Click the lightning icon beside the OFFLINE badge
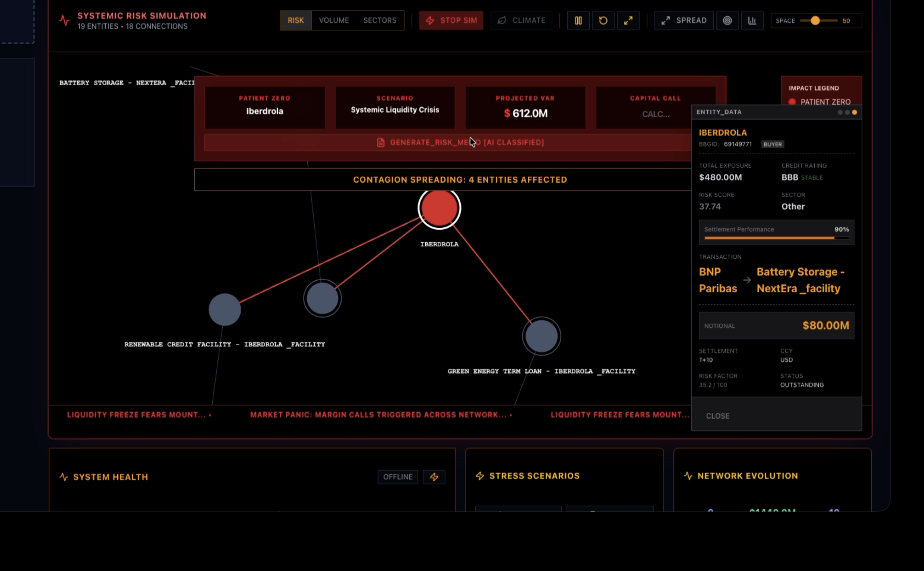Screen dimensions: 924x571 tap(434, 477)
